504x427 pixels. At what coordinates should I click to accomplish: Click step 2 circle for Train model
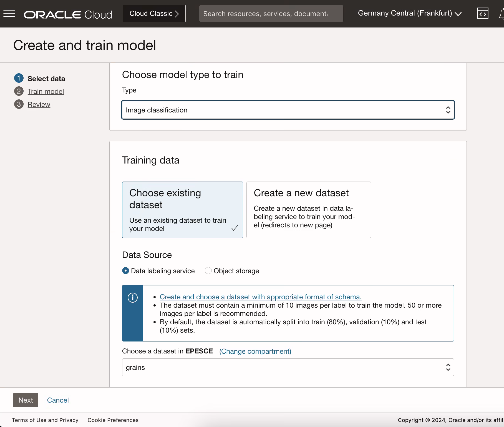pyautogui.click(x=19, y=91)
